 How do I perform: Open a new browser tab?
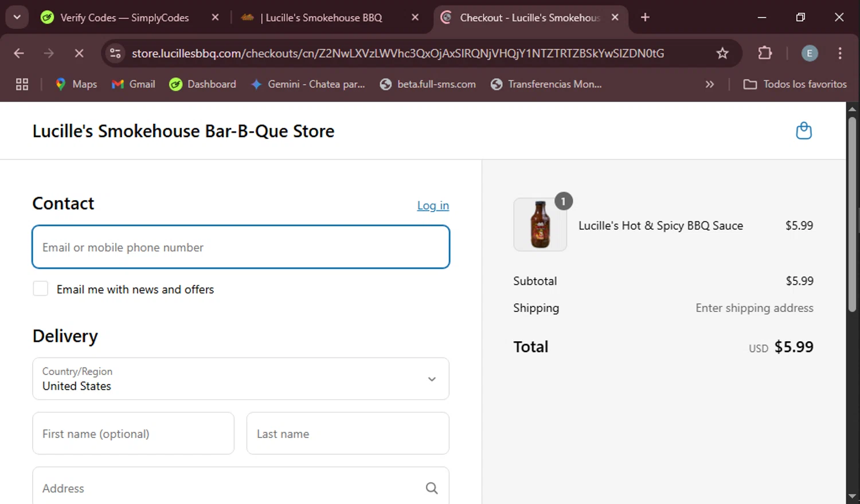(x=645, y=17)
